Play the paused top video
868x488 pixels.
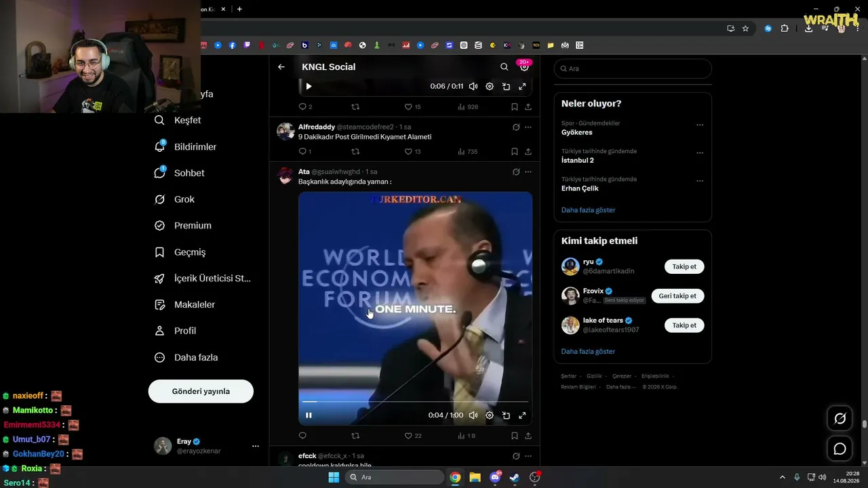[309, 86]
